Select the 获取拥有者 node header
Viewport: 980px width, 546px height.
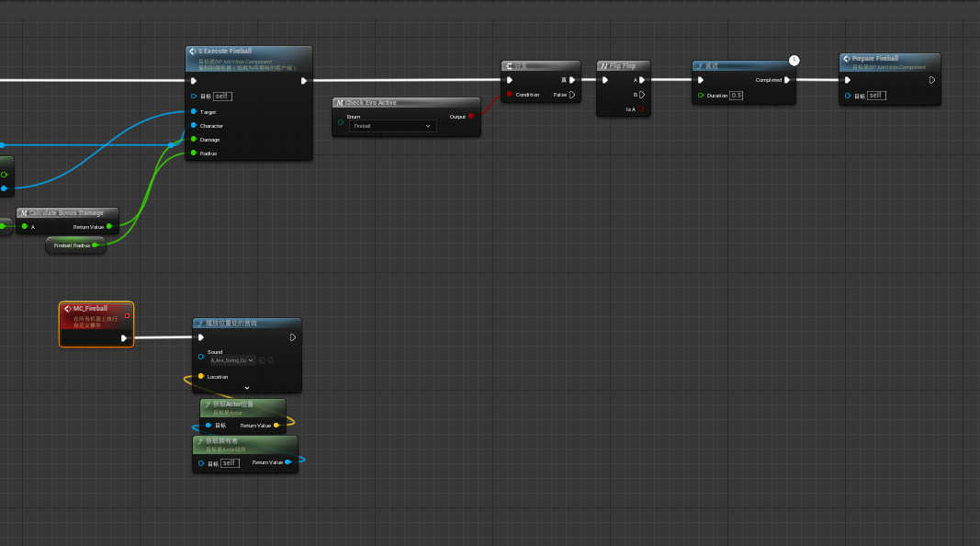(x=245, y=445)
